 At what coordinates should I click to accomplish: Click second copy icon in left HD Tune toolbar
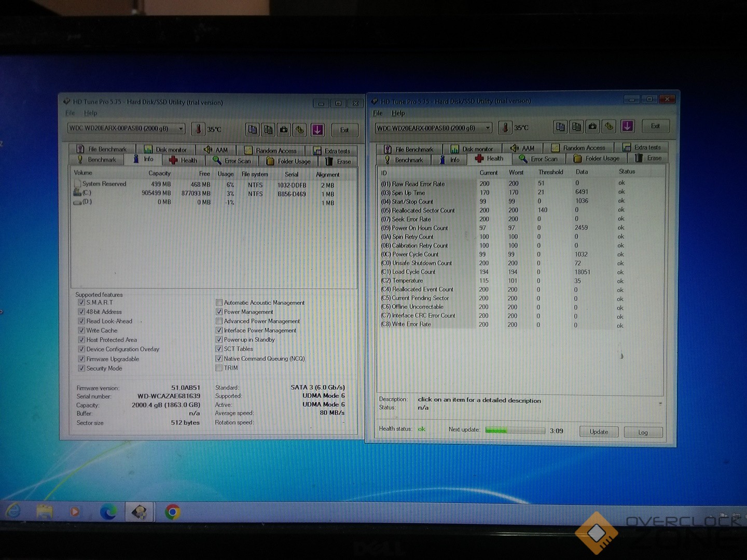[268, 130]
